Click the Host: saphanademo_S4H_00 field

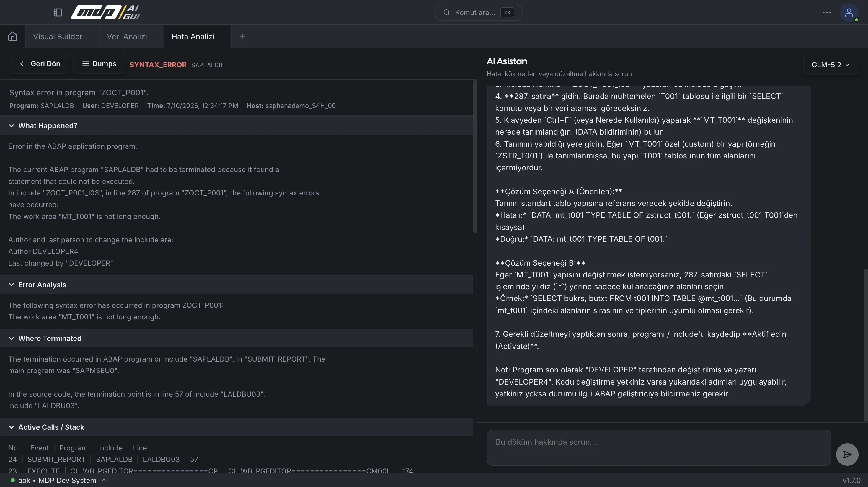pos(291,106)
